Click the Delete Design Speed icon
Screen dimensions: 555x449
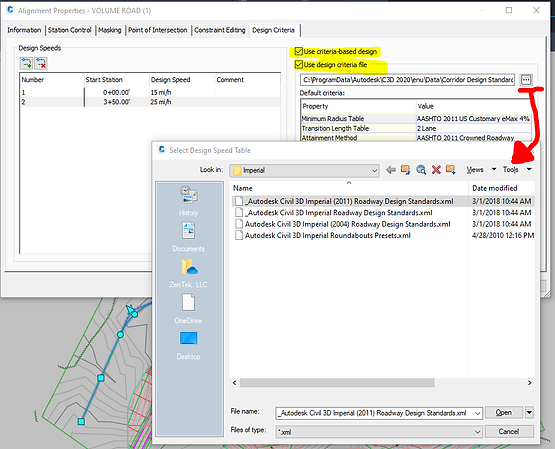[41, 63]
